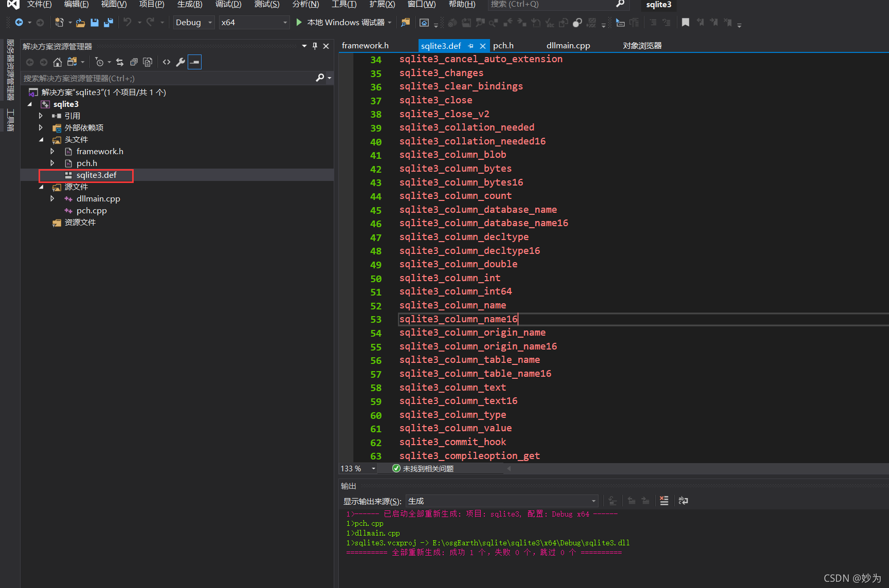Open the 工具(T) tools menu
Viewport: 889px width, 588px height.
[x=344, y=4]
